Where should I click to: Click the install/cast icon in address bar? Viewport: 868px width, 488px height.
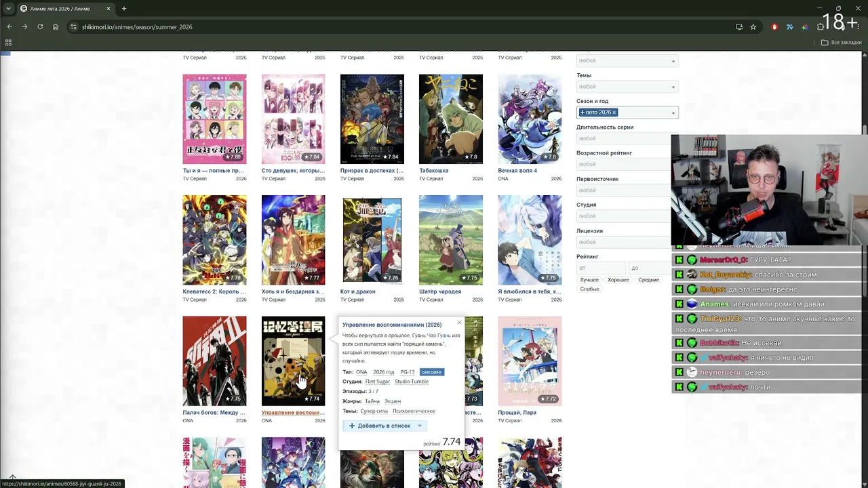click(x=739, y=27)
